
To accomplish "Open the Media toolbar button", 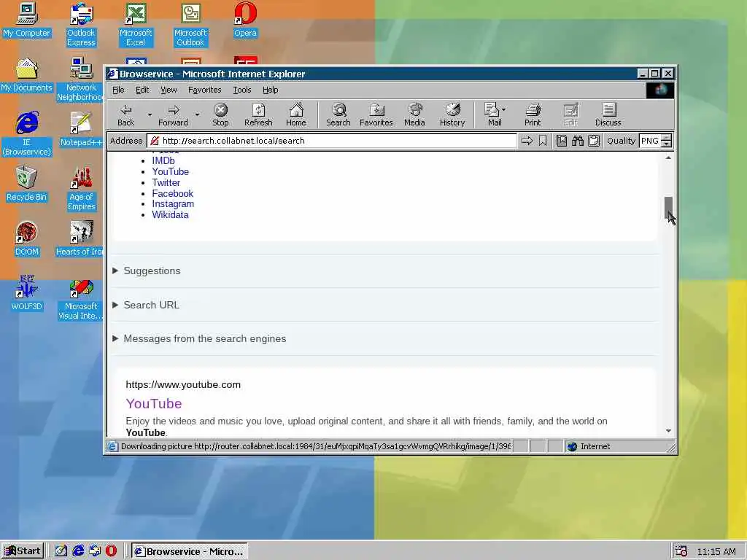I will [414, 114].
